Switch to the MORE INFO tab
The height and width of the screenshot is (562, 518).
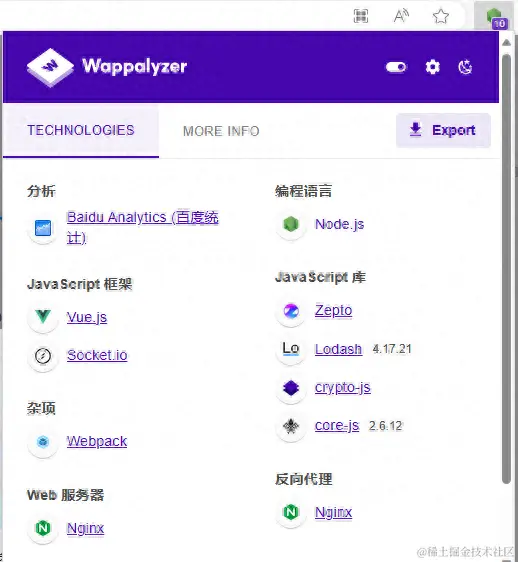coord(221,131)
